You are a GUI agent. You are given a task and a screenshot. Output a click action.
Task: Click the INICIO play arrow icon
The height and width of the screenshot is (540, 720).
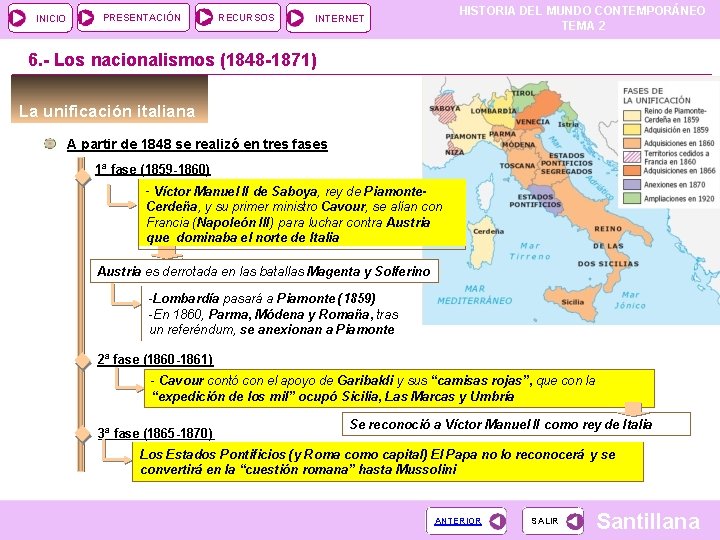[x=17, y=18]
